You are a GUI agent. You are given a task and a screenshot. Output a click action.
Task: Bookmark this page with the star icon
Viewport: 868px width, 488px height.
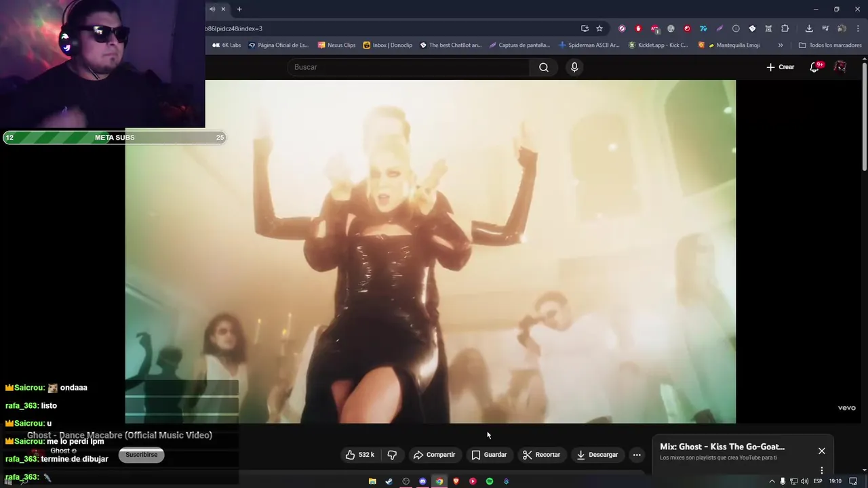tap(599, 28)
